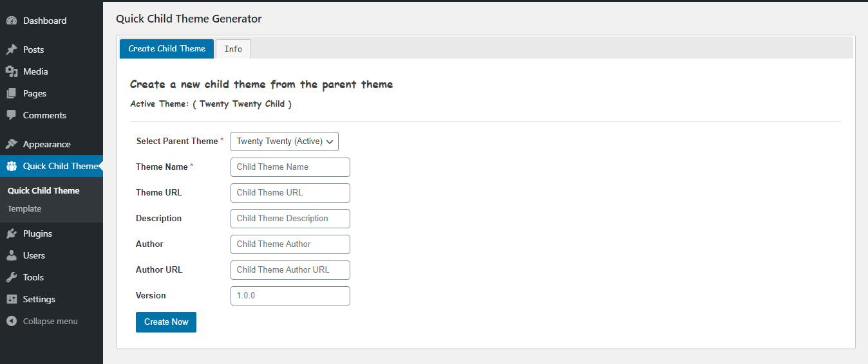
Task: Open the Template submenu item
Action: click(x=24, y=208)
